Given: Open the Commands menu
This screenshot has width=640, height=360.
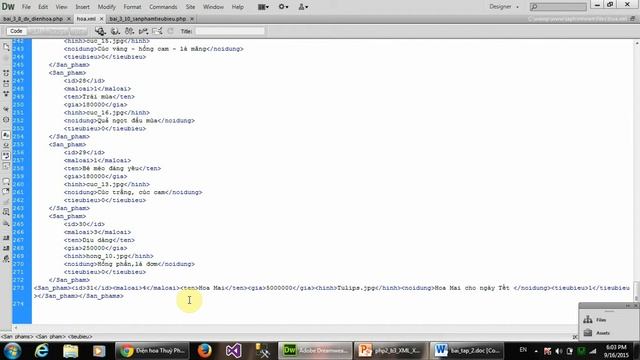Looking at the screenshot, I should coord(163,7).
